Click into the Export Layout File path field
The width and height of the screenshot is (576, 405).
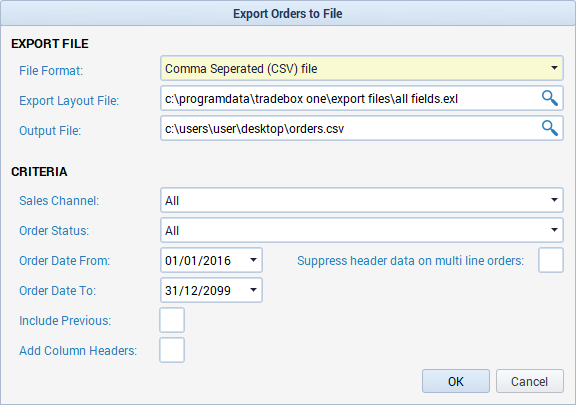tap(349, 98)
